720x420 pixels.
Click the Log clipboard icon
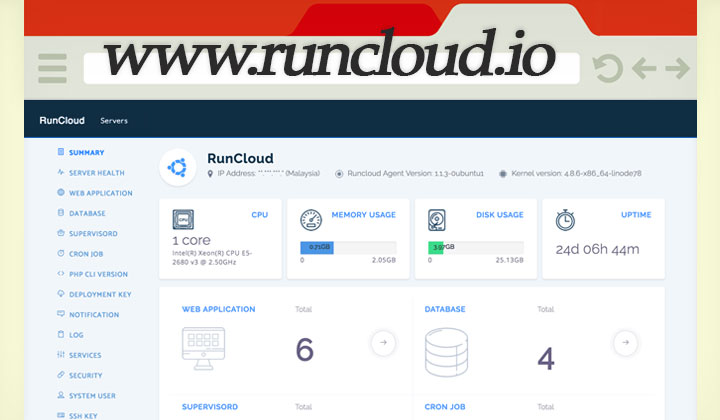61,334
